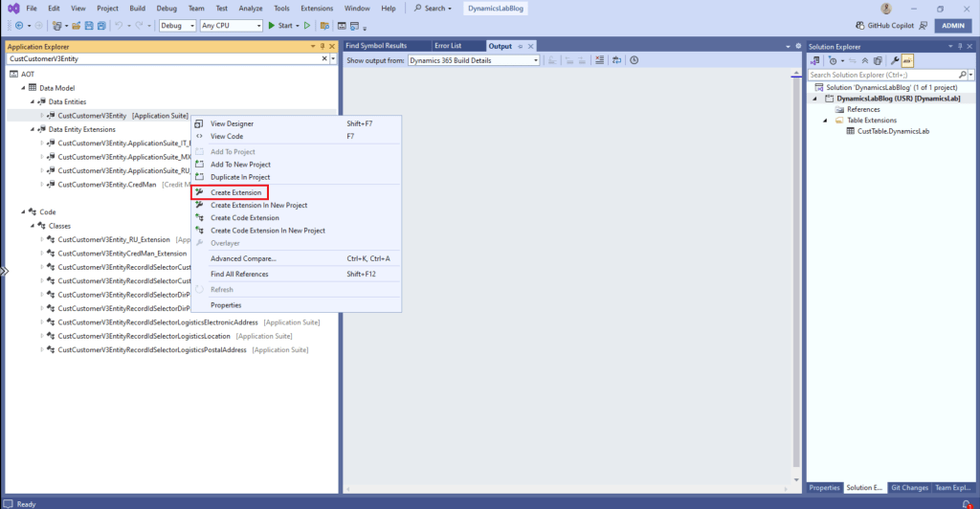Toggle word wrap in the Output window
The height and width of the screenshot is (509, 980).
pyautogui.click(x=617, y=60)
